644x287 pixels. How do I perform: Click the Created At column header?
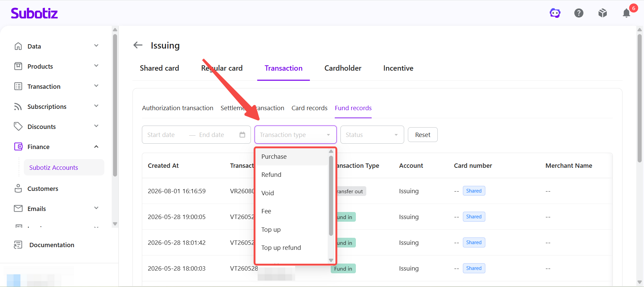[163, 165]
